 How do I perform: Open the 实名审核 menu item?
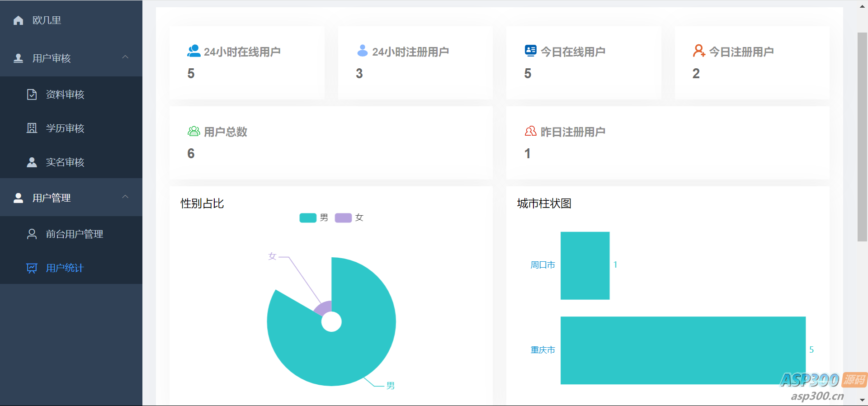pyautogui.click(x=65, y=162)
